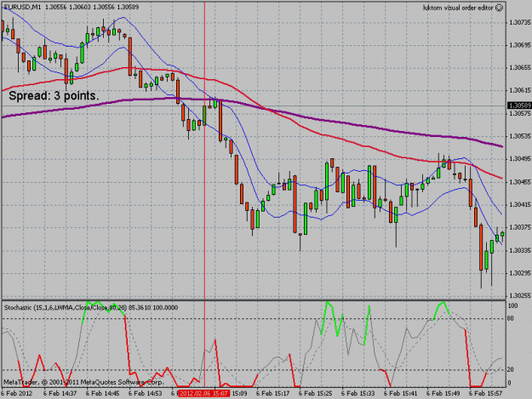Click the EURUSD,M1 chart title text
This screenshot has height=399, width=532.
click(20, 7)
